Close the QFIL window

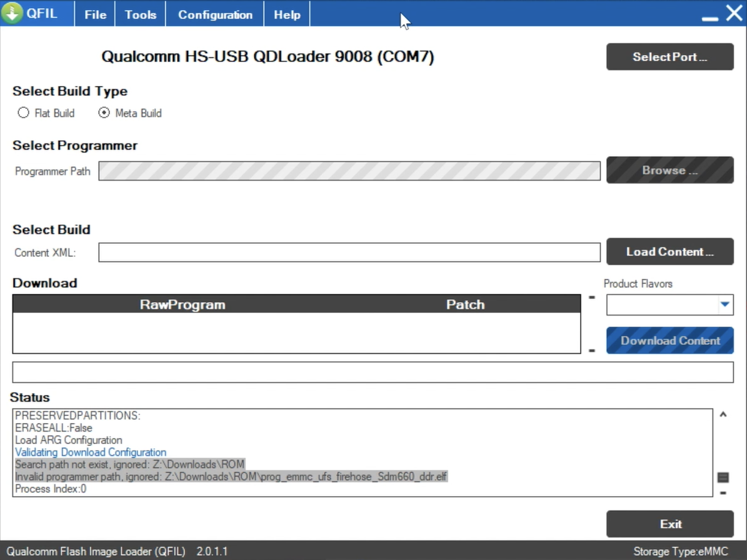point(734,13)
